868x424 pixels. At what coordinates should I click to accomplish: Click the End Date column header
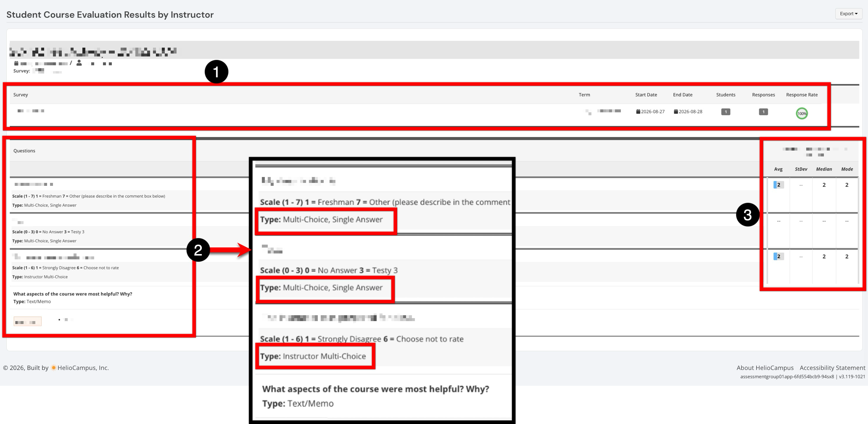pos(683,95)
